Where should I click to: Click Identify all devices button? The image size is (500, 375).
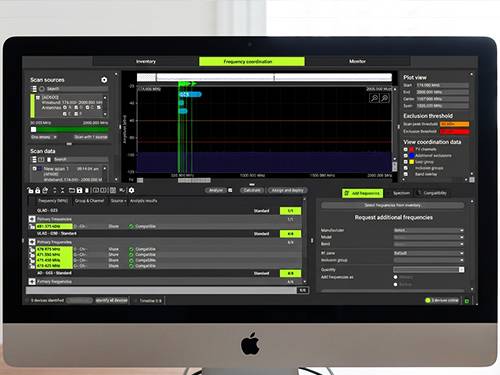(x=112, y=300)
